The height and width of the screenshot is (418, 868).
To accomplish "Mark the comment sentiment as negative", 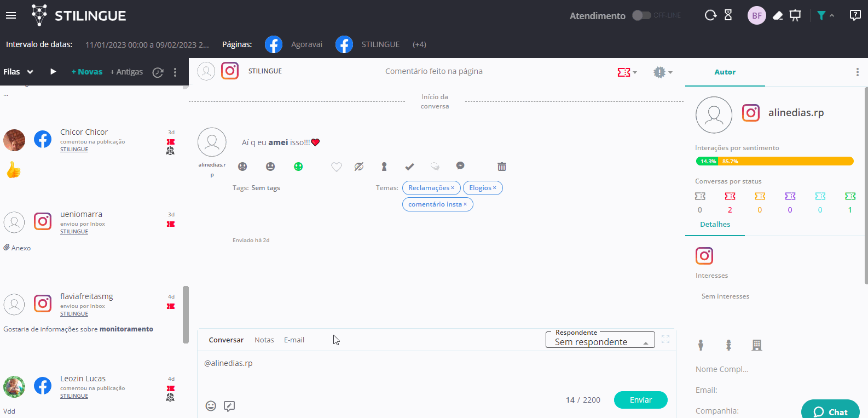I will pyautogui.click(x=242, y=167).
